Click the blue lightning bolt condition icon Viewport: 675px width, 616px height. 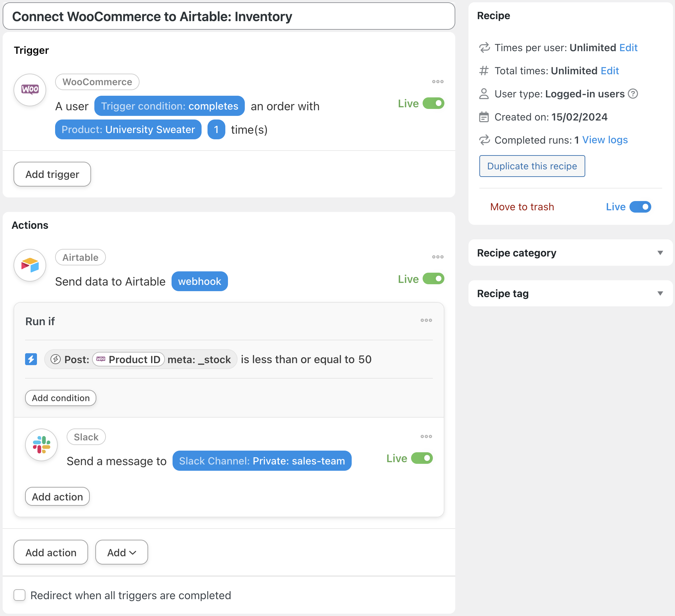tap(31, 359)
